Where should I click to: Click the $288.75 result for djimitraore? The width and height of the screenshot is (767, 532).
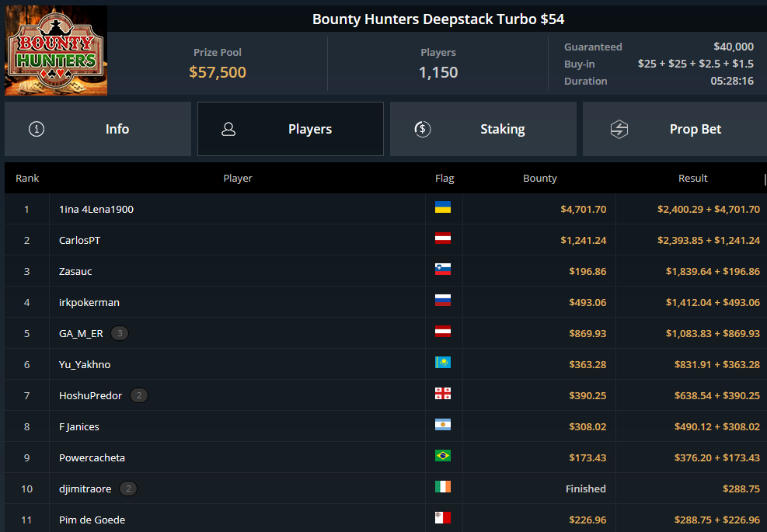click(741, 489)
